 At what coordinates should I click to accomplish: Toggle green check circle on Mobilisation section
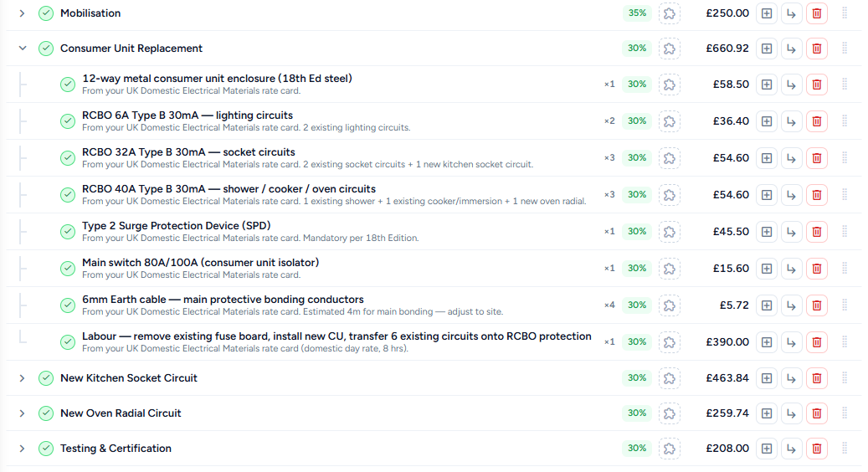pyautogui.click(x=46, y=13)
